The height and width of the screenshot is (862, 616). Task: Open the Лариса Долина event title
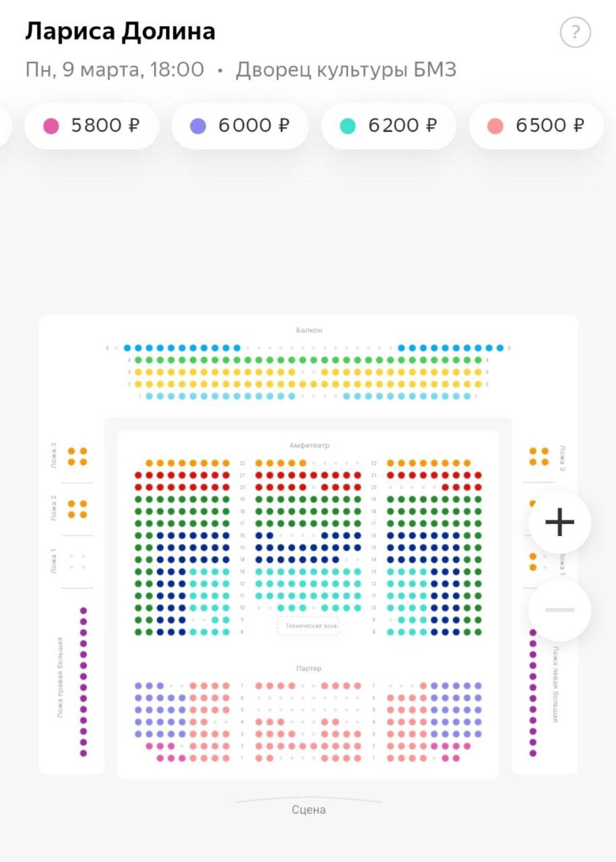pos(121,31)
